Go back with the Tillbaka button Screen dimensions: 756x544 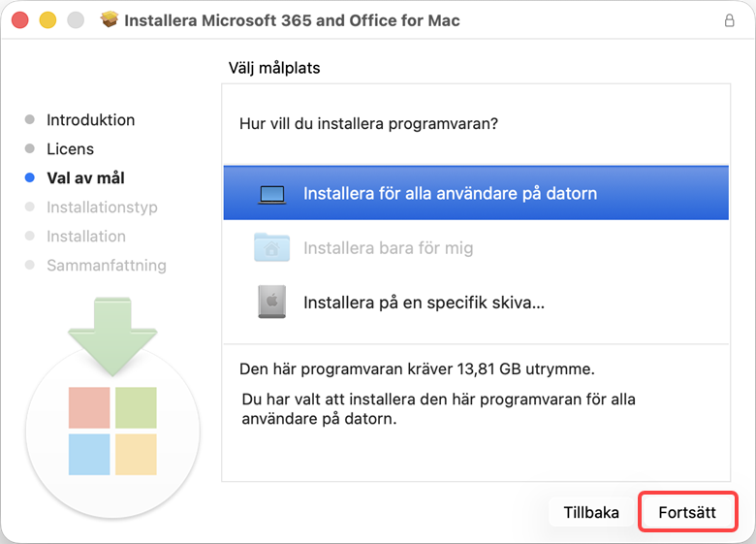click(x=591, y=513)
